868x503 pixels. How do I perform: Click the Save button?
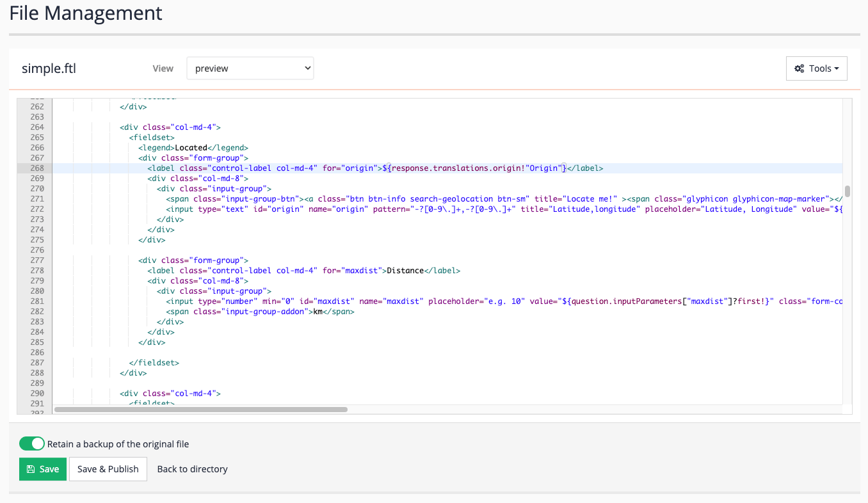pos(42,468)
